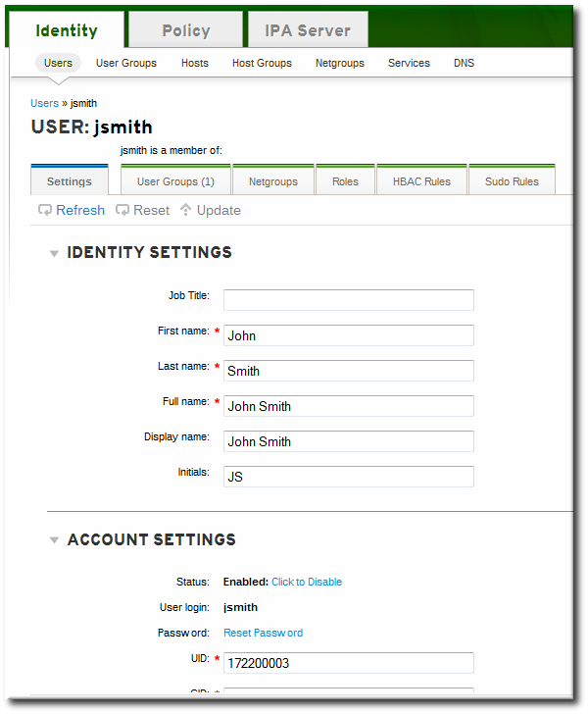588x714 pixels.
Task: Select the User Groups (1) tab
Action: coord(175,181)
